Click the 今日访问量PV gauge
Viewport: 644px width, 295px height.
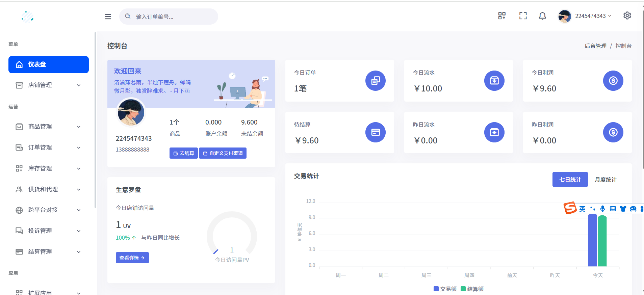(232, 236)
